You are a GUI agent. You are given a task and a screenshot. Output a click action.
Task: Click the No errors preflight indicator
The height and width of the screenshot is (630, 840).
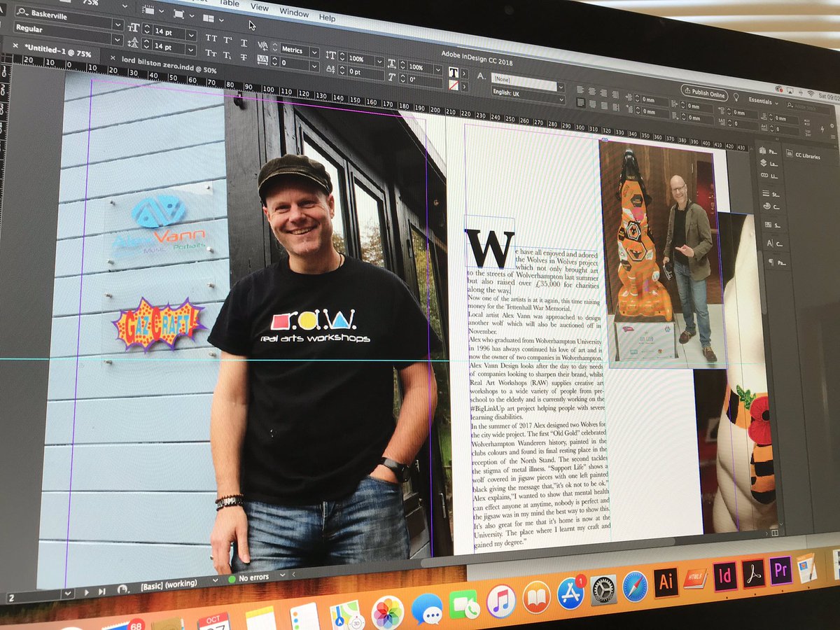coord(249,578)
